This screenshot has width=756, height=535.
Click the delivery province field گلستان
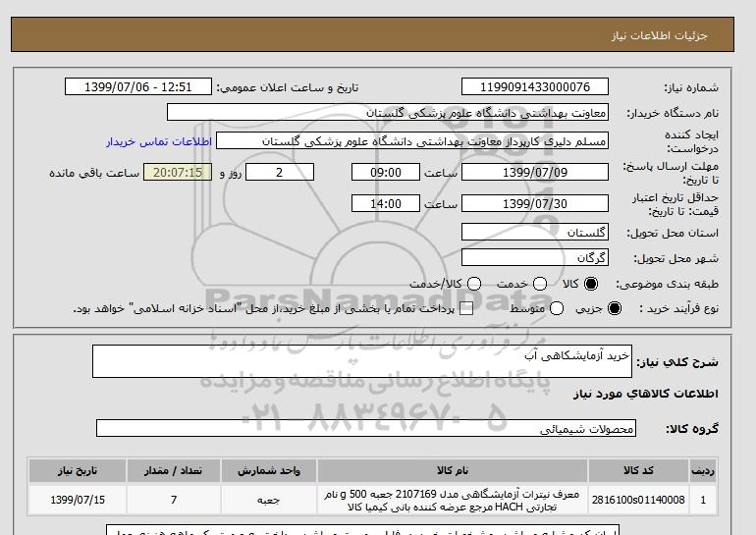(x=535, y=232)
